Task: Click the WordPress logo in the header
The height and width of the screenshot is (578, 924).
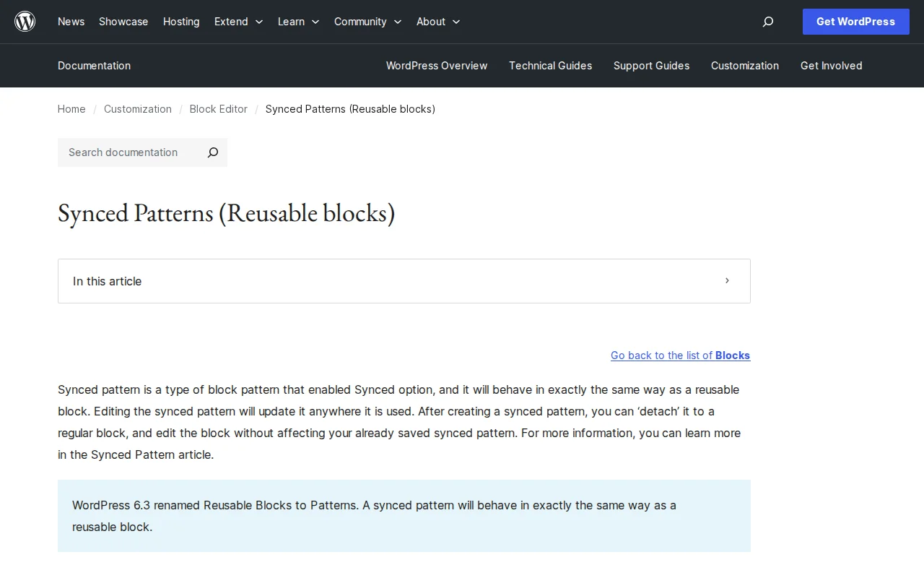Action: (x=25, y=21)
